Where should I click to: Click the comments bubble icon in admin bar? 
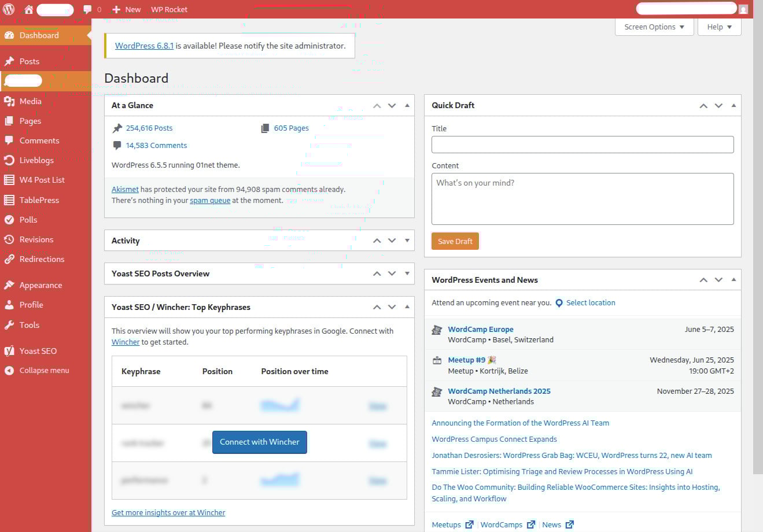(x=87, y=9)
